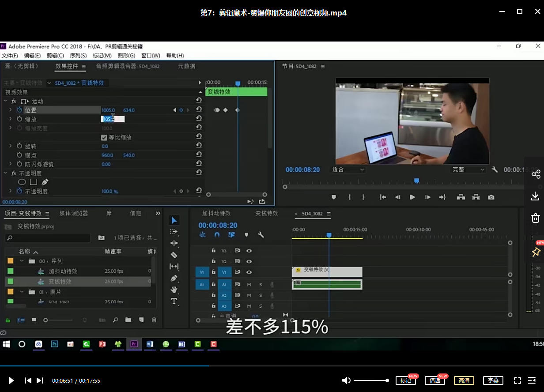This screenshot has height=392, width=544.
Task: Click the scale value input field
Action: click(x=113, y=119)
